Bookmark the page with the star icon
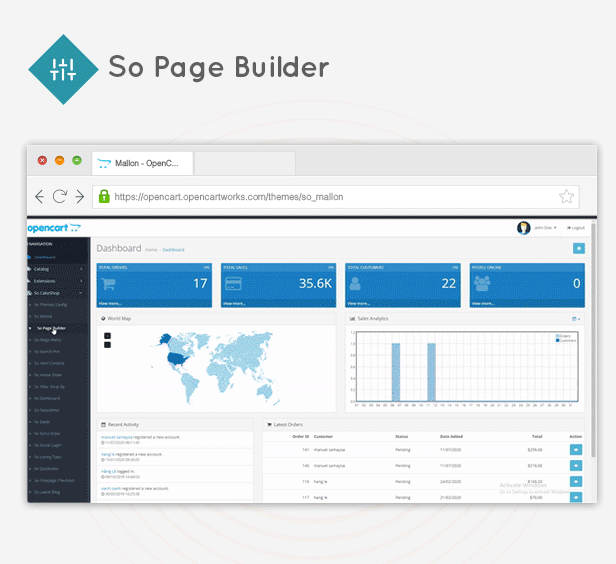This screenshot has height=564, width=616. [x=566, y=196]
